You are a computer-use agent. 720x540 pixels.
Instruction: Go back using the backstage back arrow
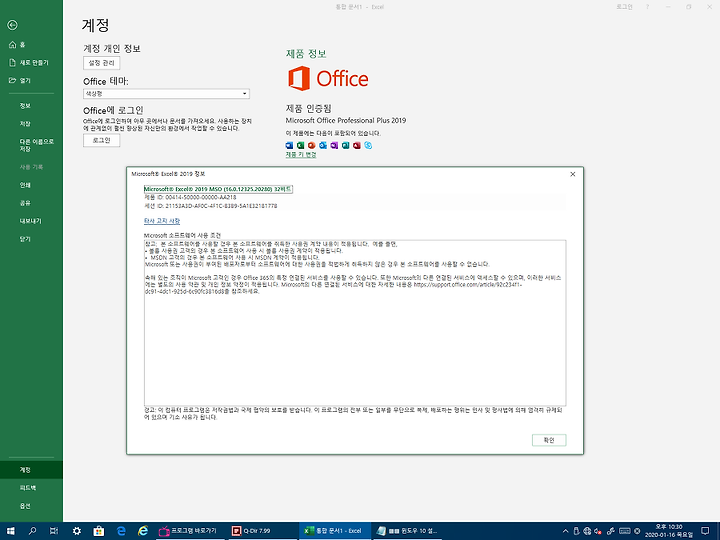click(x=12, y=25)
